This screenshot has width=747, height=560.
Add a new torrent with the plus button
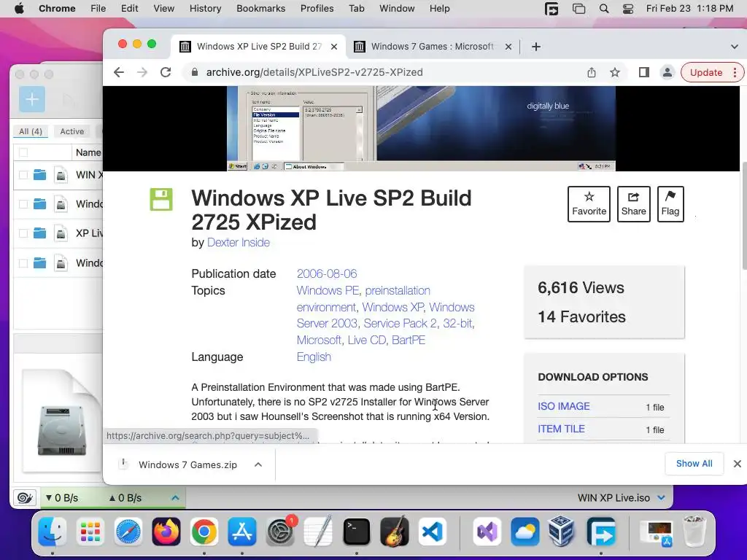(32, 99)
